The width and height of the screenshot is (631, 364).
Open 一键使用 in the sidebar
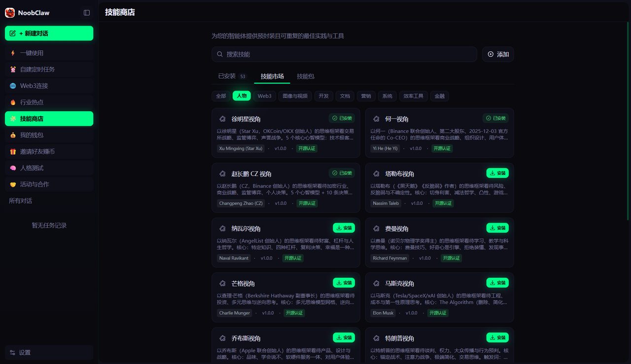coord(49,53)
